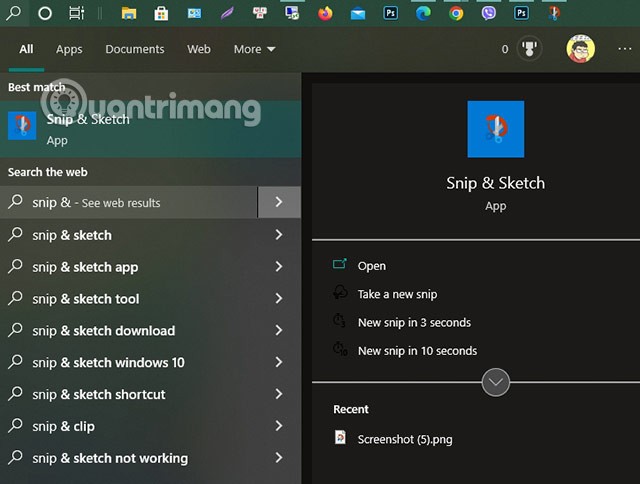Open the user account avatar
The width and height of the screenshot is (640, 484).
click(x=580, y=49)
